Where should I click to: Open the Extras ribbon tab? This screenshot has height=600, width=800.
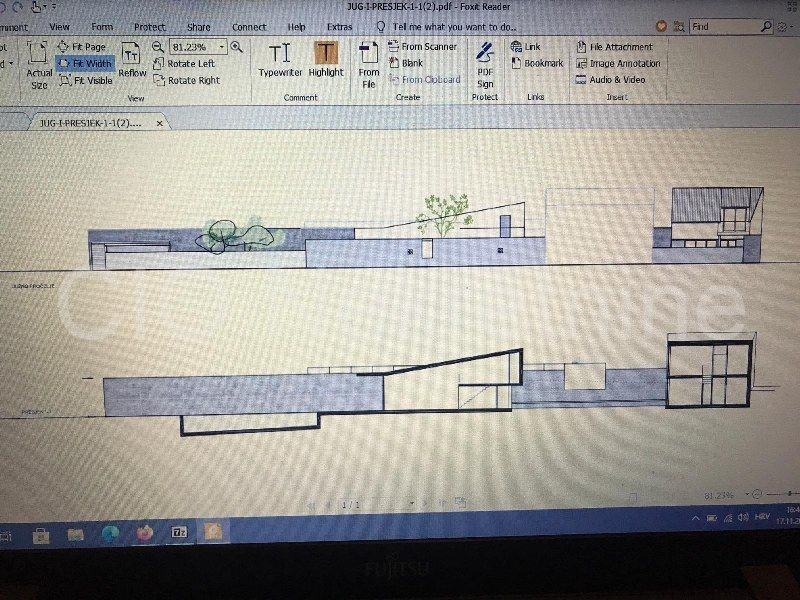339,27
